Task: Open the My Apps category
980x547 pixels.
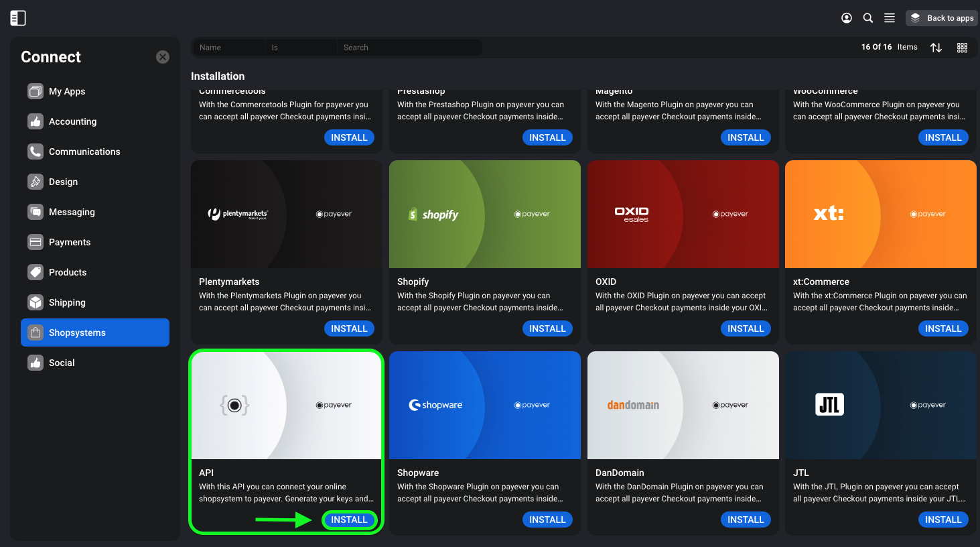Action: coord(95,91)
